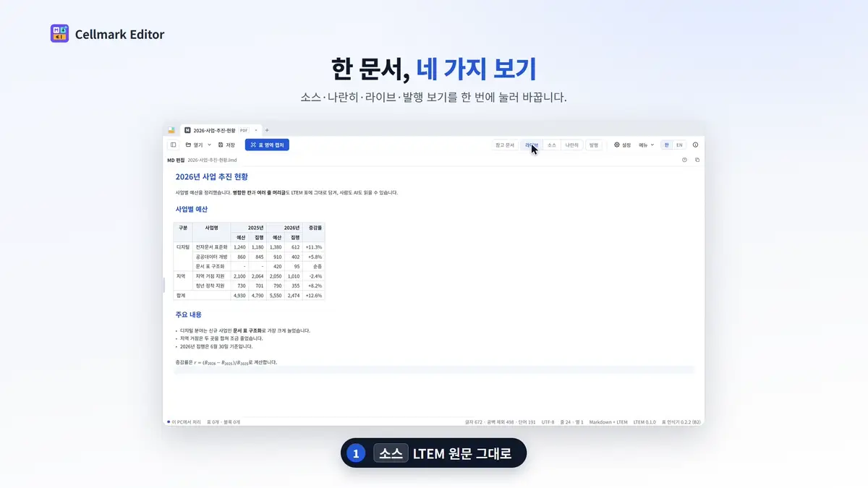Click the 5,550 total cell
Viewport: 868px width, 488px height.
point(276,296)
